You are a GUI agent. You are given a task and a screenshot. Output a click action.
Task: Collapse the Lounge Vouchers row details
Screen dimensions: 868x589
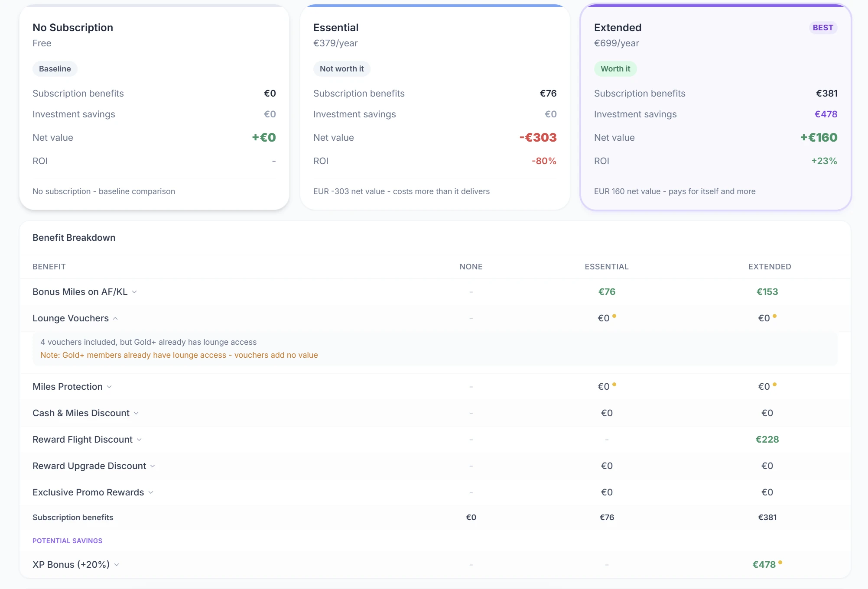pos(115,318)
